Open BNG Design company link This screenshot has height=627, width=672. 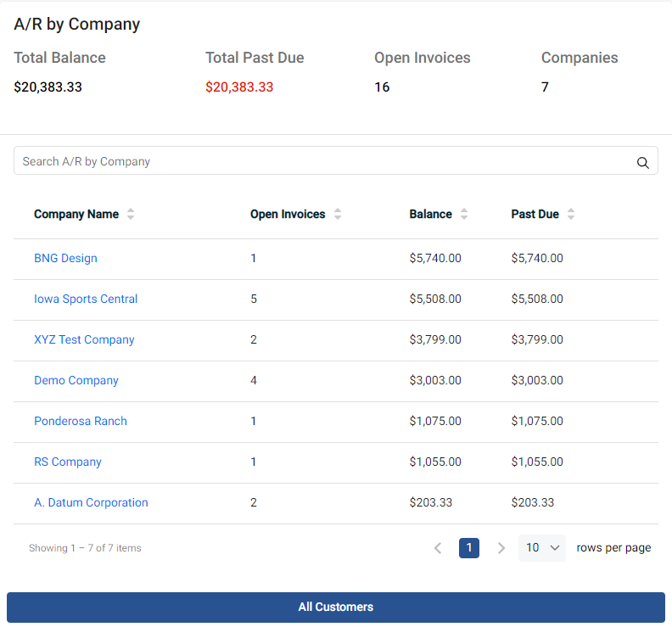tap(65, 259)
